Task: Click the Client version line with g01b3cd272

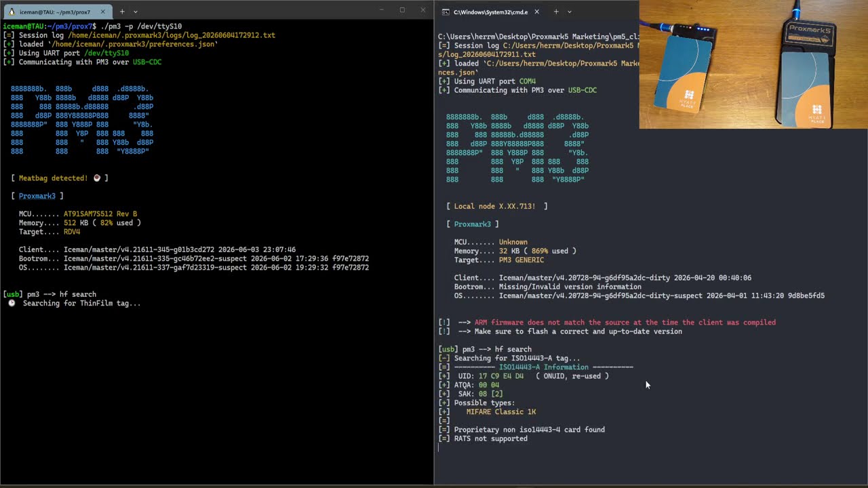Action: (157, 249)
